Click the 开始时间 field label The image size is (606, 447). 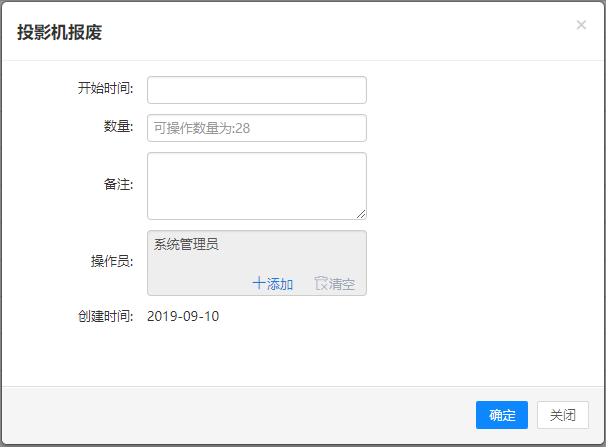pos(105,88)
